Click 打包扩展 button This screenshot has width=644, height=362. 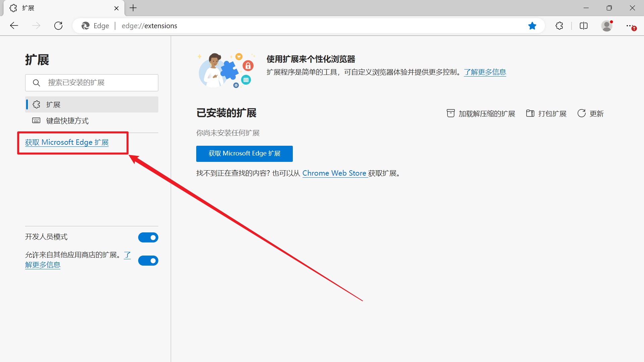point(546,114)
